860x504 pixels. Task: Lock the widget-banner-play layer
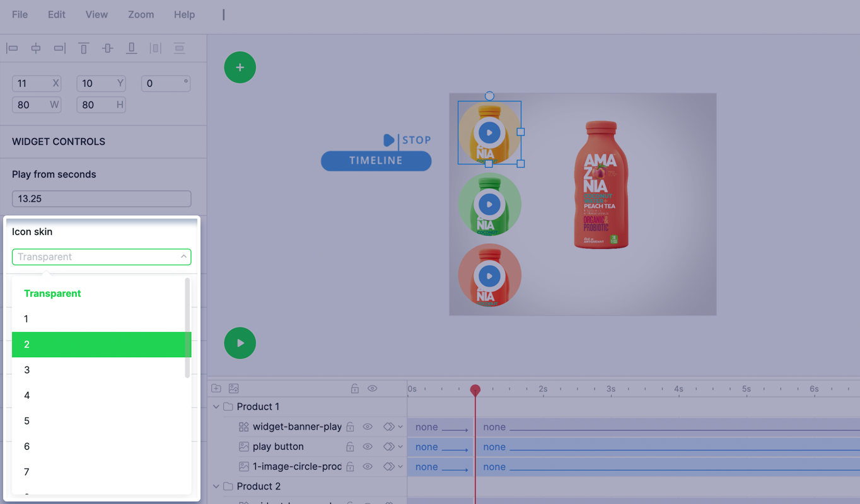(350, 427)
